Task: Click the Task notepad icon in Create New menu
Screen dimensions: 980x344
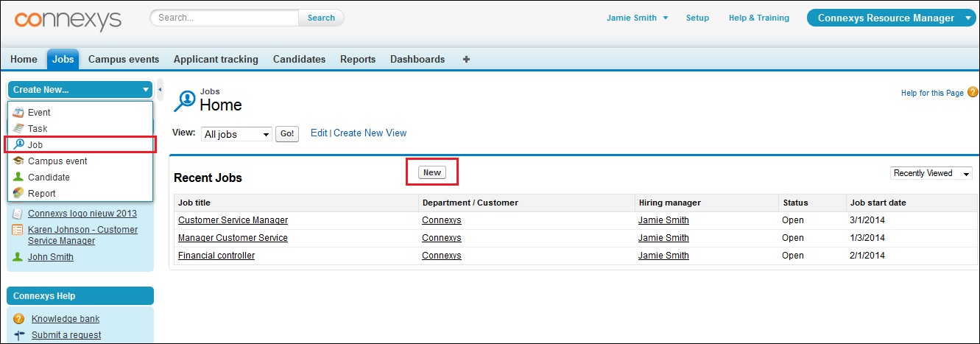Action: (x=19, y=129)
